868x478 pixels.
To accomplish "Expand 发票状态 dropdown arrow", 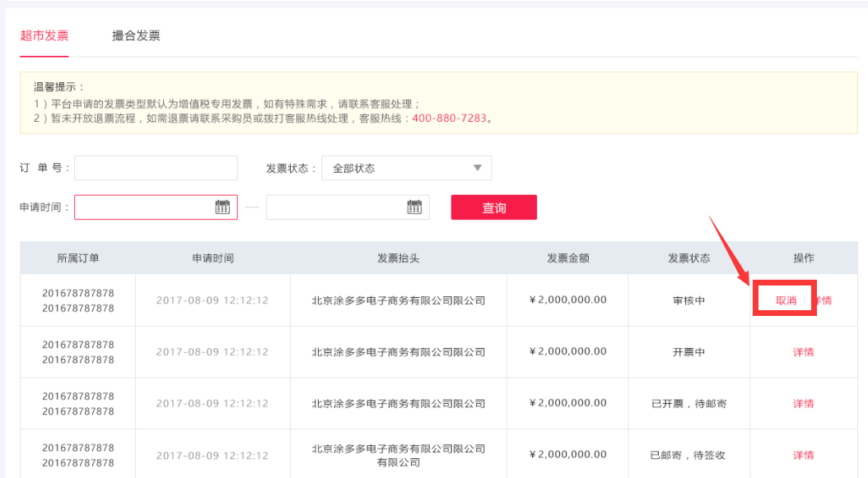I will (477, 168).
